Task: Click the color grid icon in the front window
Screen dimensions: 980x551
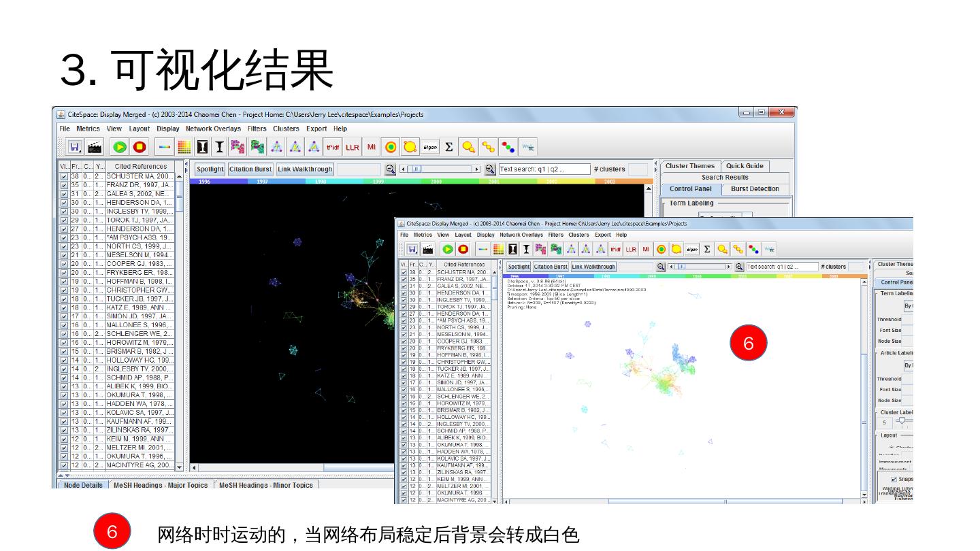Action: click(x=498, y=249)
